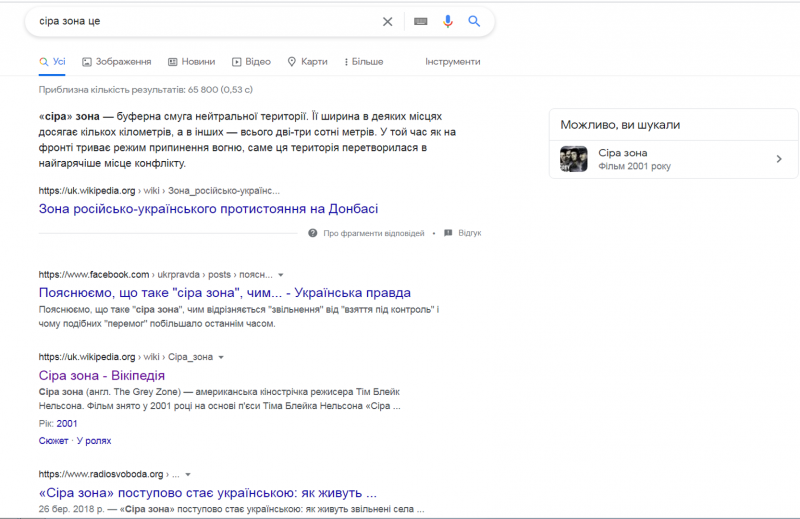
Task: Switch to the 'Відео' tab
Action: click(x=252, y=62)
